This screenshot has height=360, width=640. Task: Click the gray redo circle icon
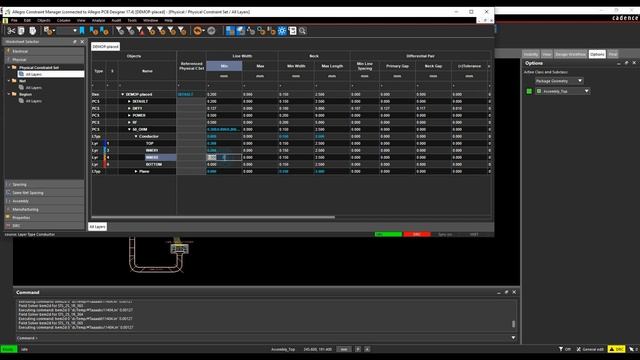[211, 31]
